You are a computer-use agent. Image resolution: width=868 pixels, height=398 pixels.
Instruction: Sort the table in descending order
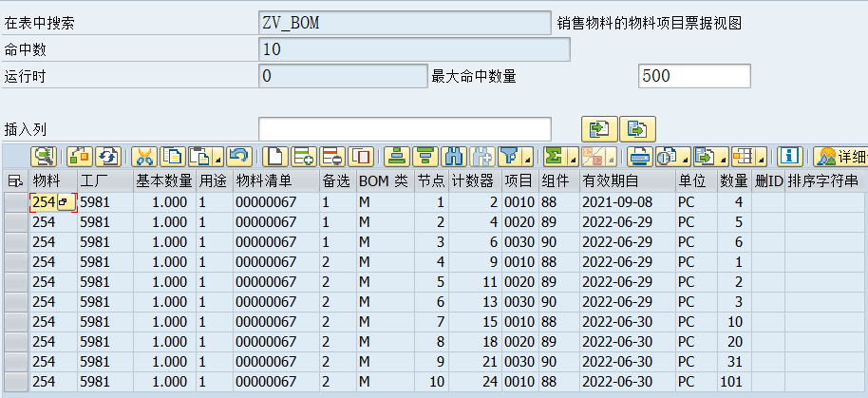pos(425,157)
